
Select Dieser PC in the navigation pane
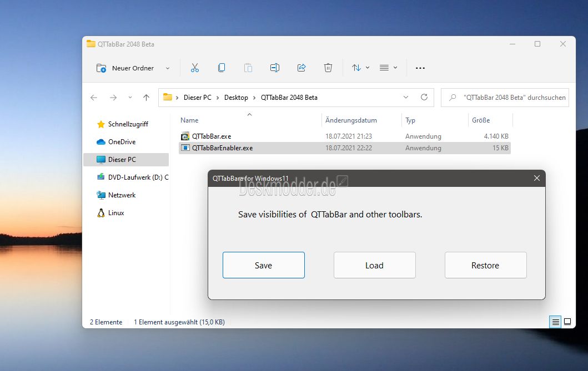click(126, 160)
